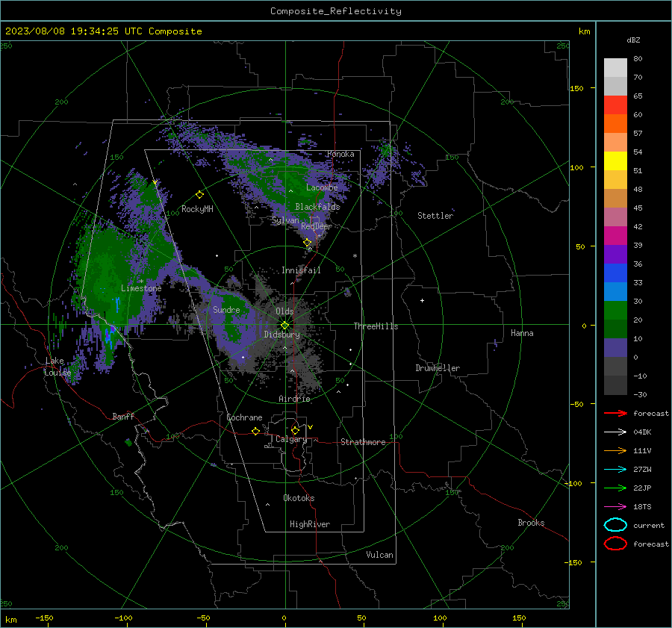Click the Sylvan label on map
This screenshot has width=672, height=628.
click(285, 220)
